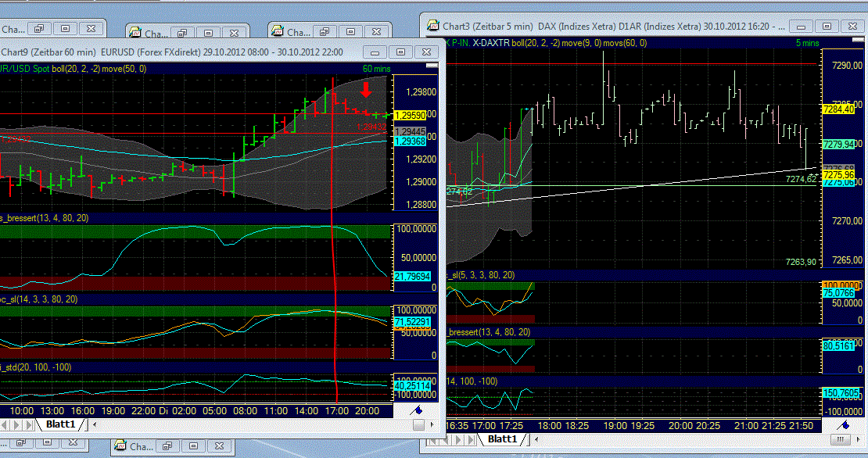Click the right scroll arrow beside DAX Blatt1 tab

[x=537, y=439]
